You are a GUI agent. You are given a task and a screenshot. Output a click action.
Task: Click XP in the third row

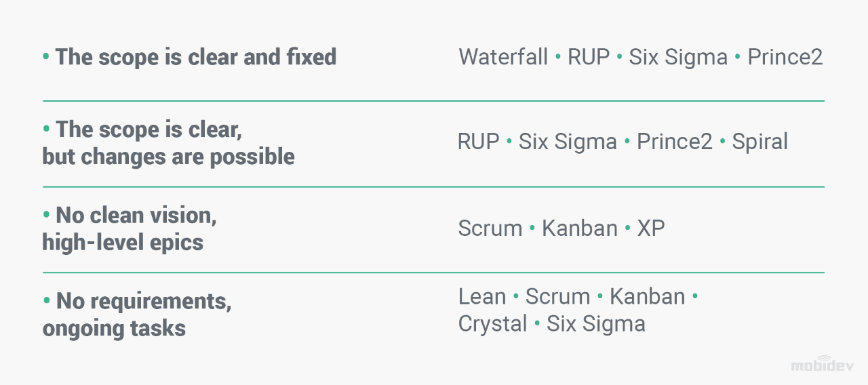(651, 228)
